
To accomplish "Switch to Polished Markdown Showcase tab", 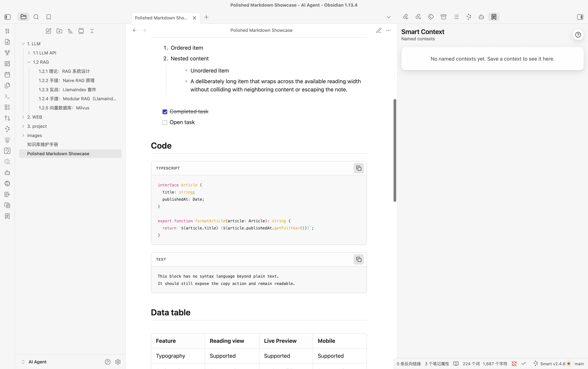I will click(x=161, y=18).
